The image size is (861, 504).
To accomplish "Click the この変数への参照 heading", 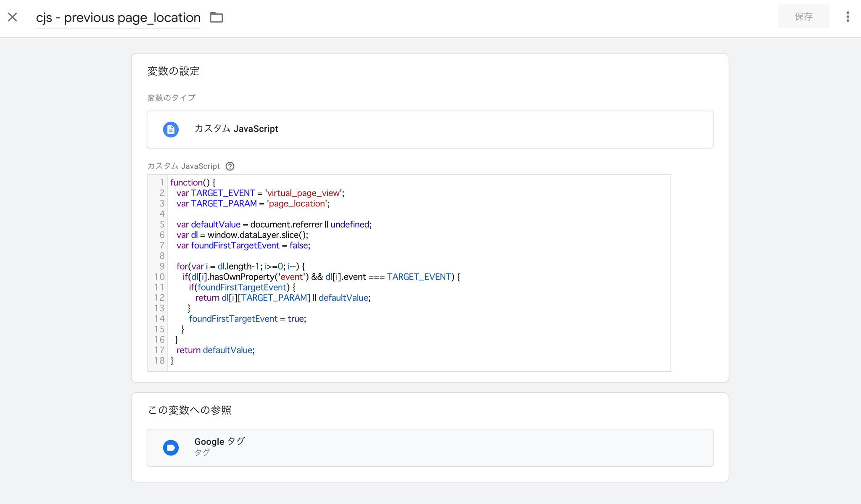I will point(190,410).
